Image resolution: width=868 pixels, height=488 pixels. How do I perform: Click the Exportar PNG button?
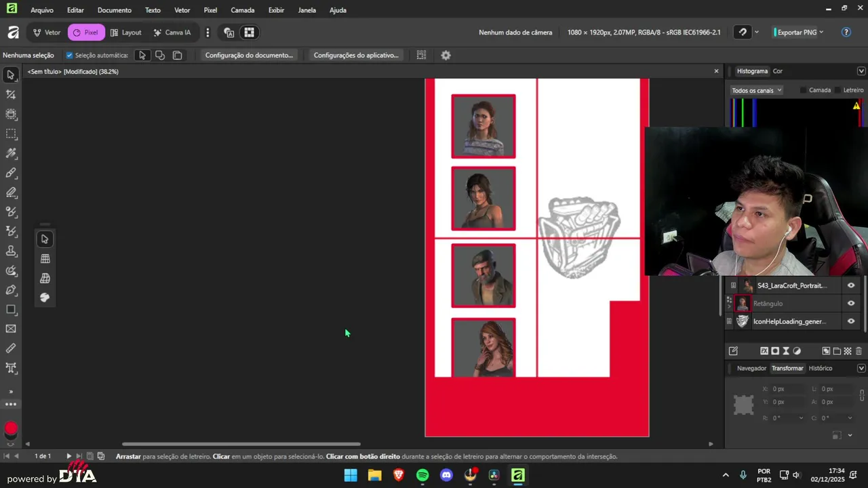click(796, 33)
